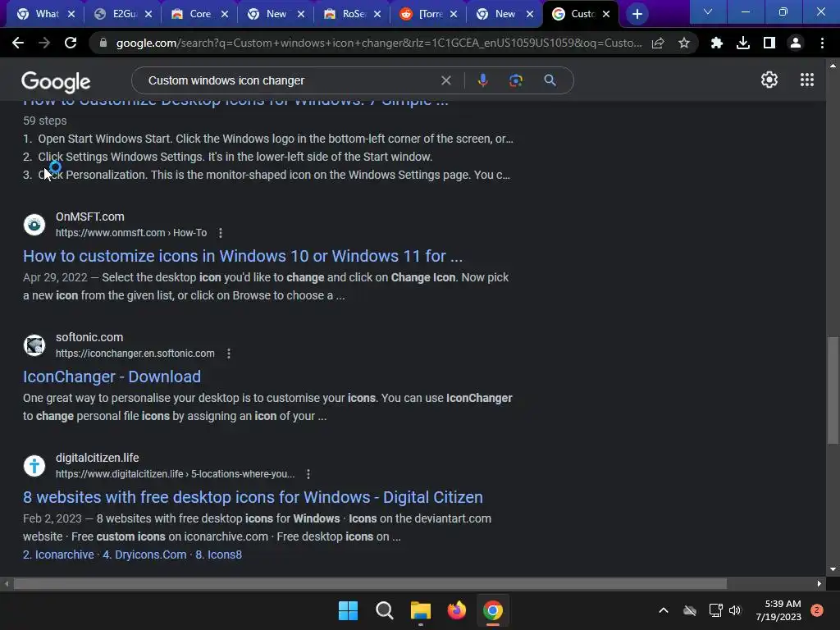
Task: Open File Explorer from taskbar
Action: click(421, 610)
